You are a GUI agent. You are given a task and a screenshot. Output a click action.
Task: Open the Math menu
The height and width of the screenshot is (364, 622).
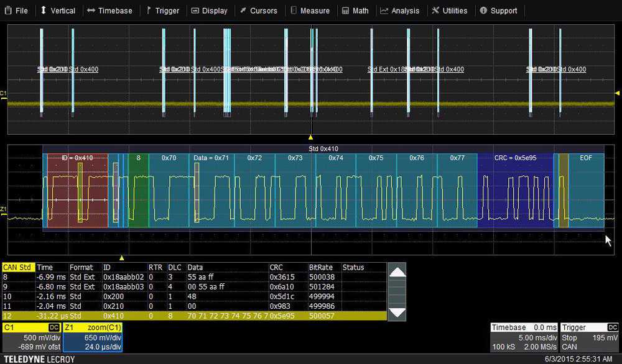(355, 11)
